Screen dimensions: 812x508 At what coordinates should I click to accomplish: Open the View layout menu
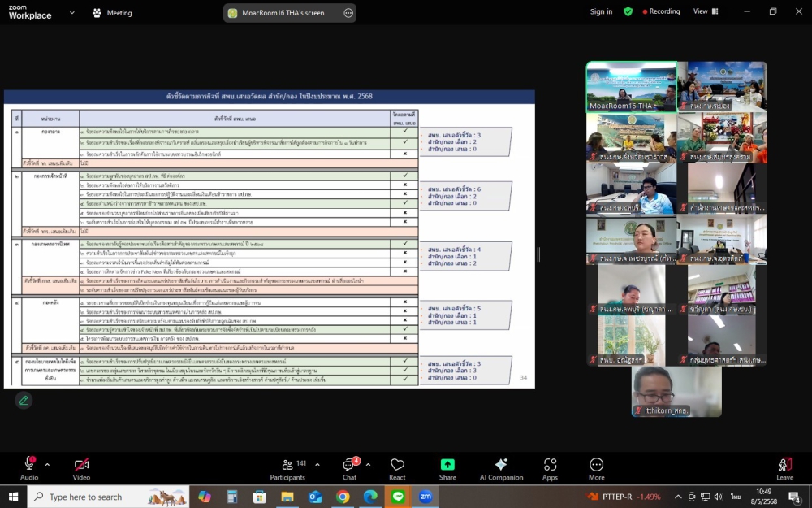pos(704,11)
